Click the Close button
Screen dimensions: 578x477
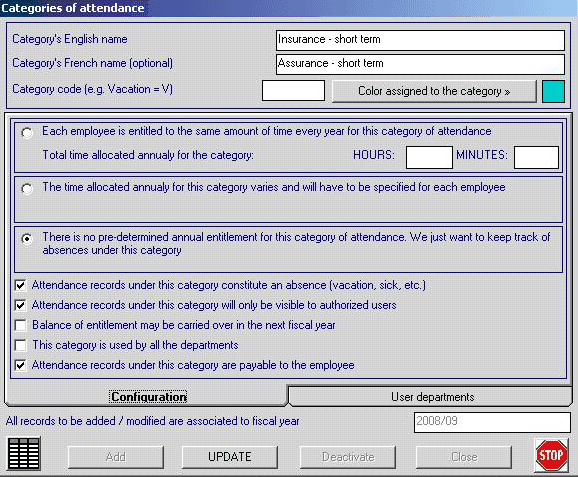coord(464,457)
